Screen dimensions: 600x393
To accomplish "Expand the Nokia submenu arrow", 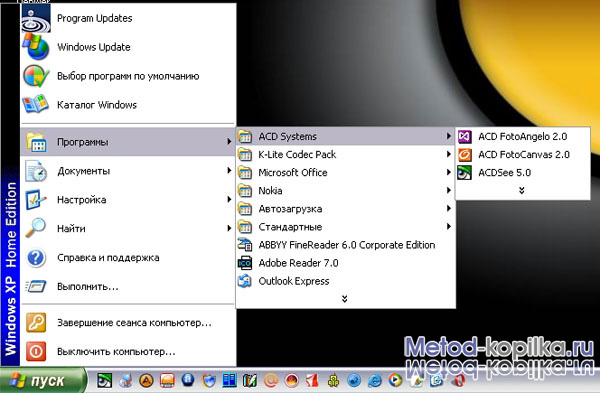I will coord(448,190).
